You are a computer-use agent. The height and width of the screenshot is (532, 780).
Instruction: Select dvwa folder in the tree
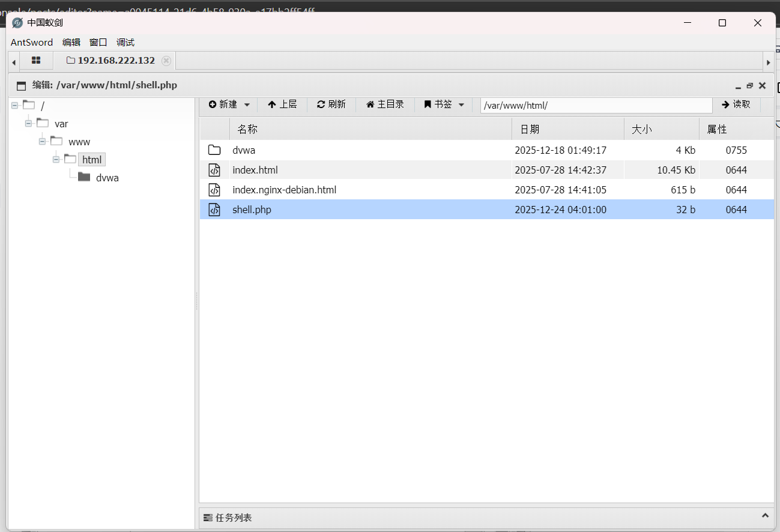coord(107,178)
